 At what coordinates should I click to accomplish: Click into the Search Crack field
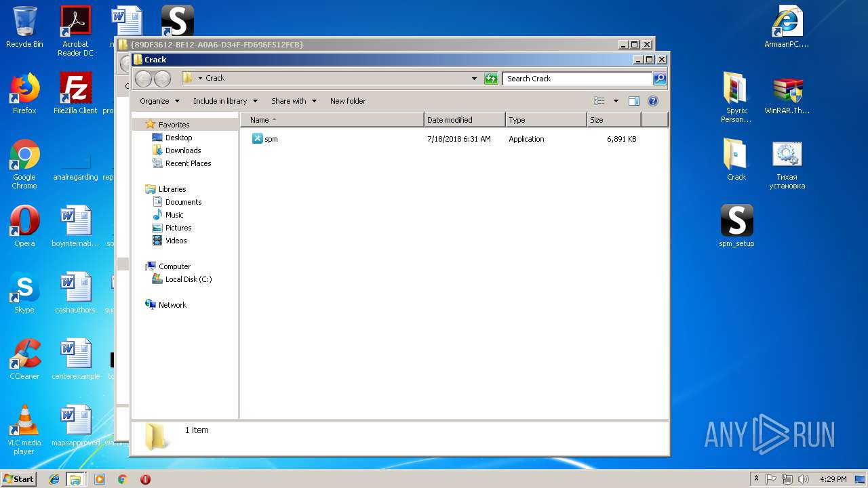point(578,79)
